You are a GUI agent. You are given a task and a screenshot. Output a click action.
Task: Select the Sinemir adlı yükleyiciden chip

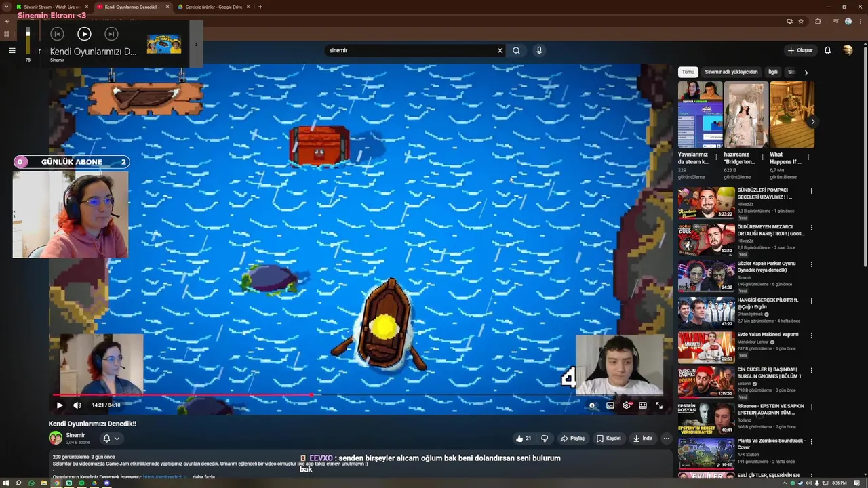pyautogui.click(x=731, y=72)
